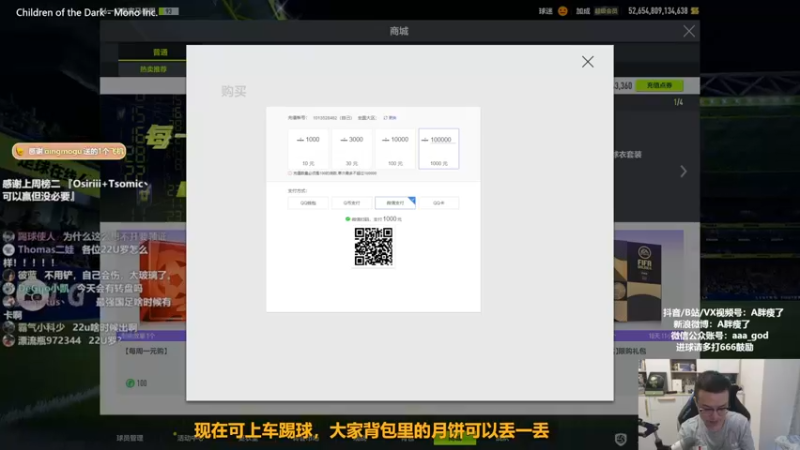Viewport: 800px width, 450px height.
Task: Select the 3000 points for 30元 option
Action: coord(352,148)
